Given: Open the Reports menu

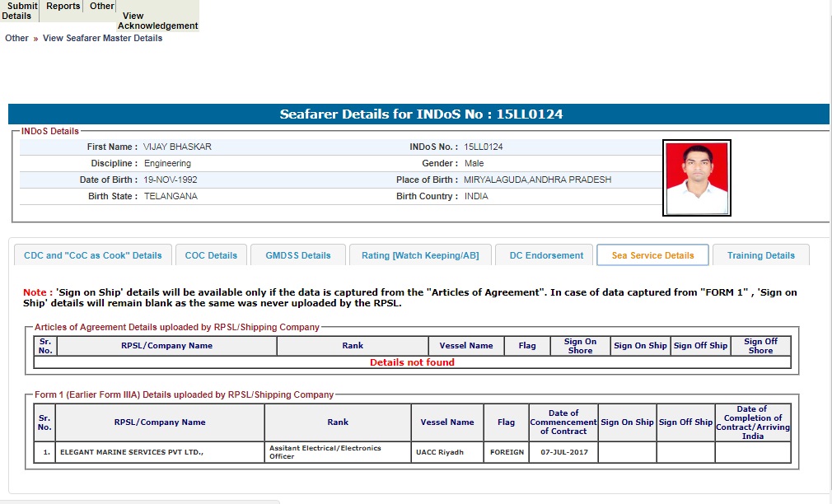Looking at the screenshot, I should click(63, 6).
